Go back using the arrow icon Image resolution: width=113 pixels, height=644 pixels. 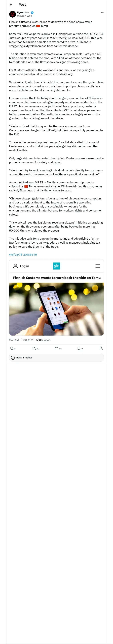11,5
